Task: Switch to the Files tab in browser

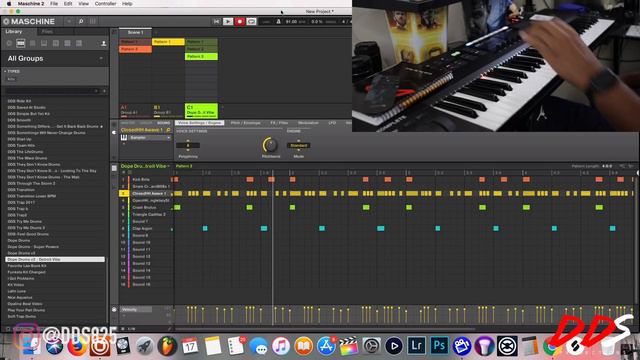Action: pyautogui.click(x=47, y=31)
